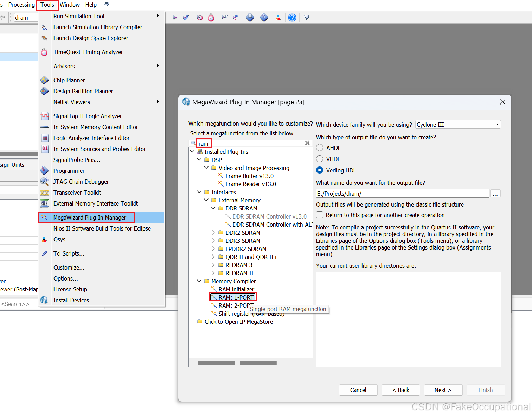Select the VHDL output file type
532x416 pixels.
pos(320,159)
